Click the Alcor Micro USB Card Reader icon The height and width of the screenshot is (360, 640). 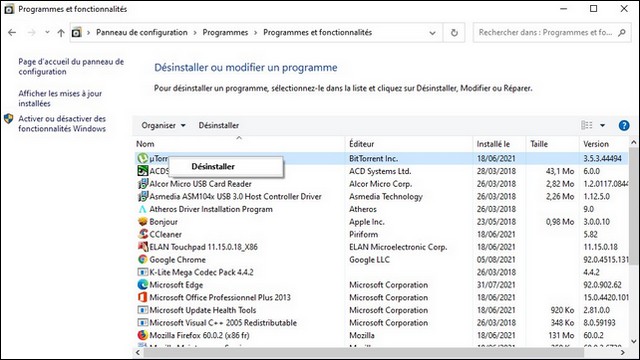[142, 184]
